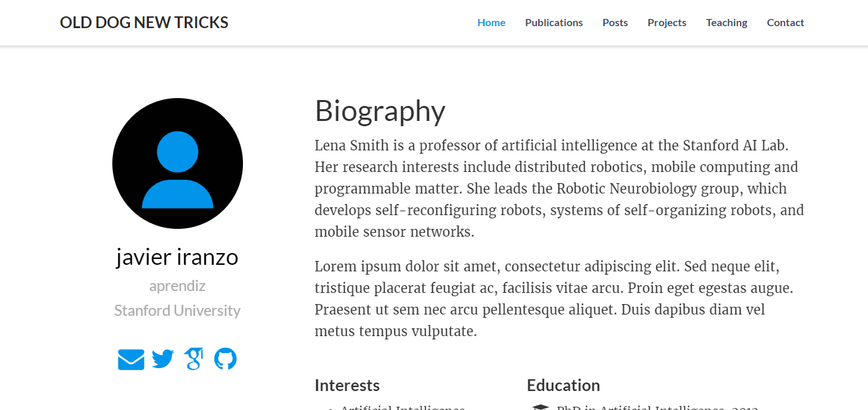Select Teaching in the navigation bar
The image size is (868, 410).
[x=726, y=23]
